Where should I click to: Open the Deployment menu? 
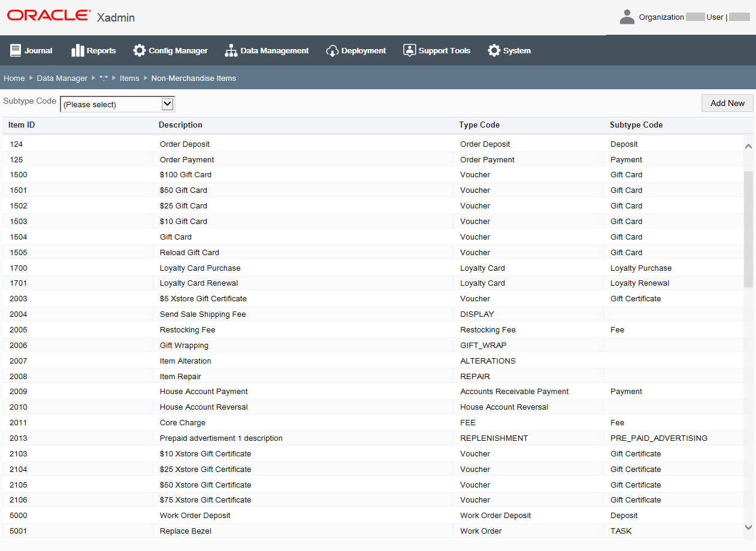tap(356, 50)
